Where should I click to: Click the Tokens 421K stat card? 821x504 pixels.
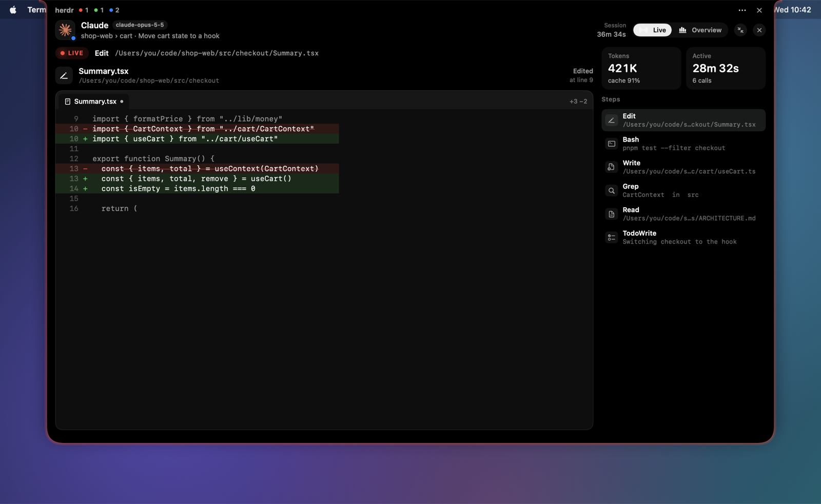[641, 68]
